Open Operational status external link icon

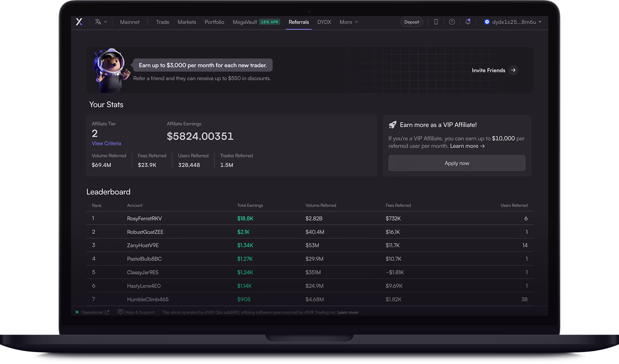107,312
